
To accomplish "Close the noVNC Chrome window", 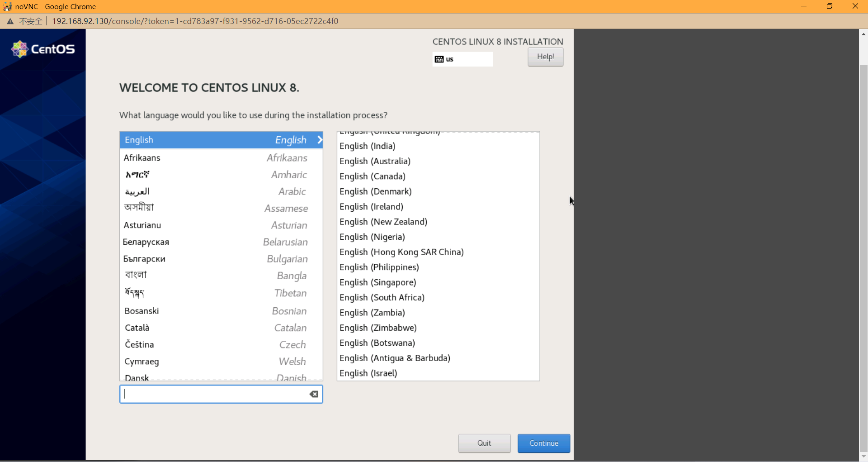I will pyautogui.click(x=855, y=6).
